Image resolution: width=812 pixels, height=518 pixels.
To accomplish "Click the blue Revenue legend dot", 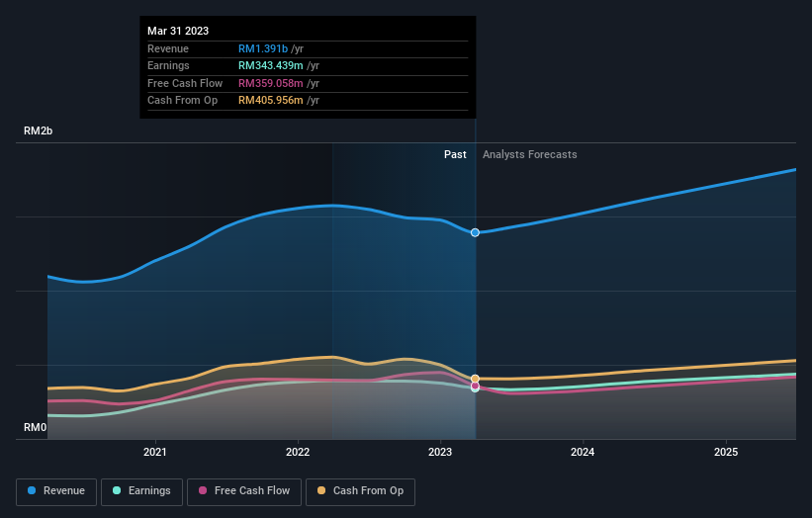I will (32, 490).
